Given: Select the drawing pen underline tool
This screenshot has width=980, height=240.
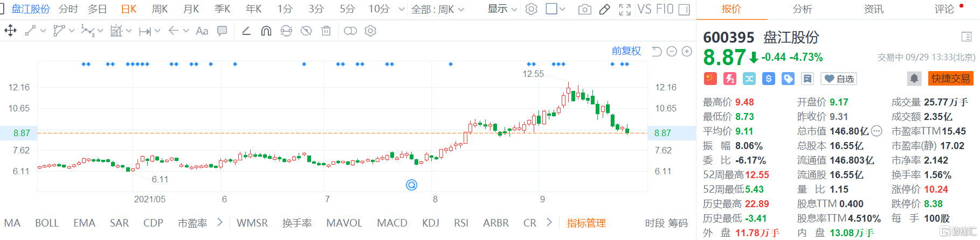Looking at the screenshot, I should tap(246, 31).
